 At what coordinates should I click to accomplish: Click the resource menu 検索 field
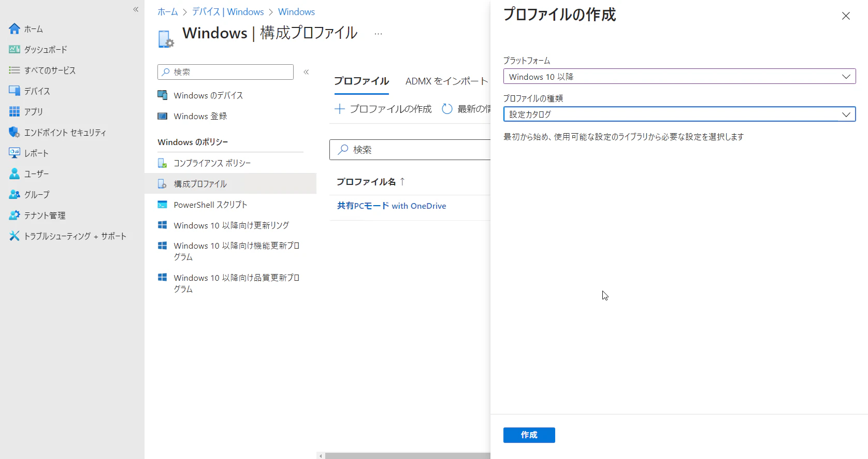pyautogui.click(x=225, y=72)
